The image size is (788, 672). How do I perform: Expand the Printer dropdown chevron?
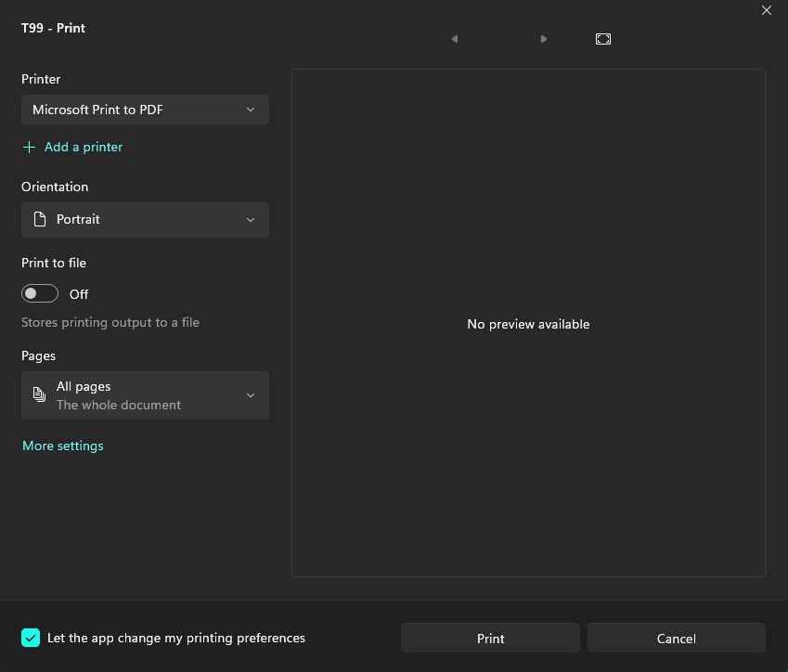[x=251, y=110]
